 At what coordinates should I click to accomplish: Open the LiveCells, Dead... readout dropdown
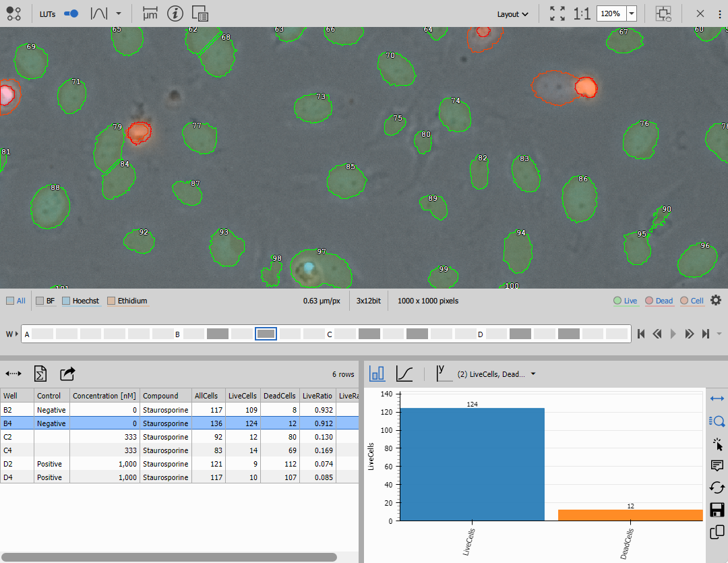(x=533, y=374)
